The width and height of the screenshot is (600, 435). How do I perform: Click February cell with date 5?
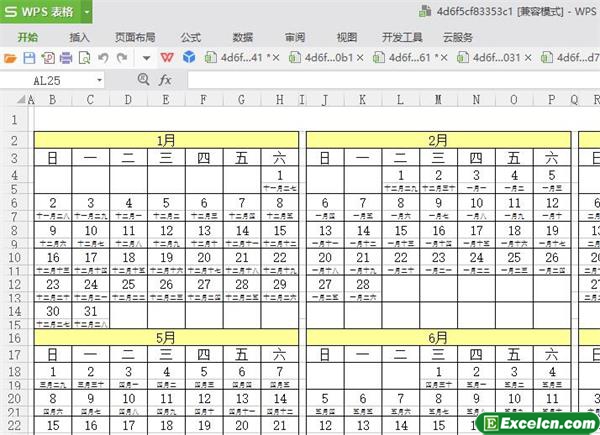pyautogui.click(x=552, y=175)
